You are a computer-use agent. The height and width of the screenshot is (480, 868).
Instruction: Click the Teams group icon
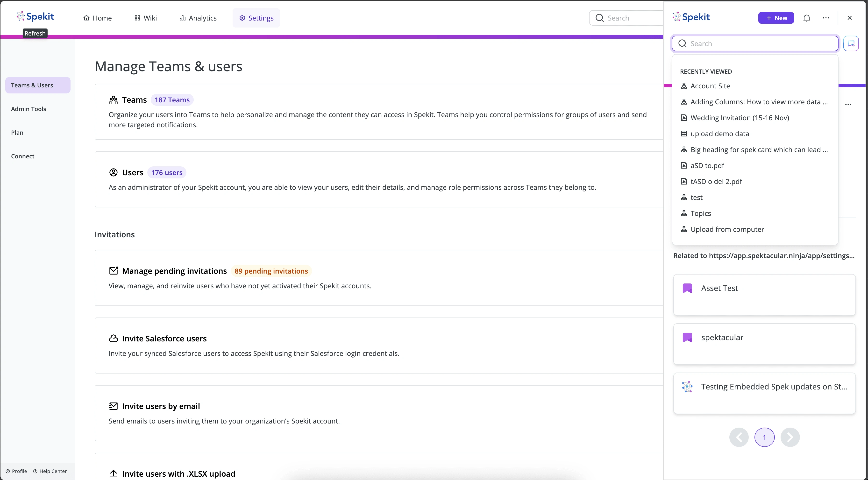click(114, 100)
